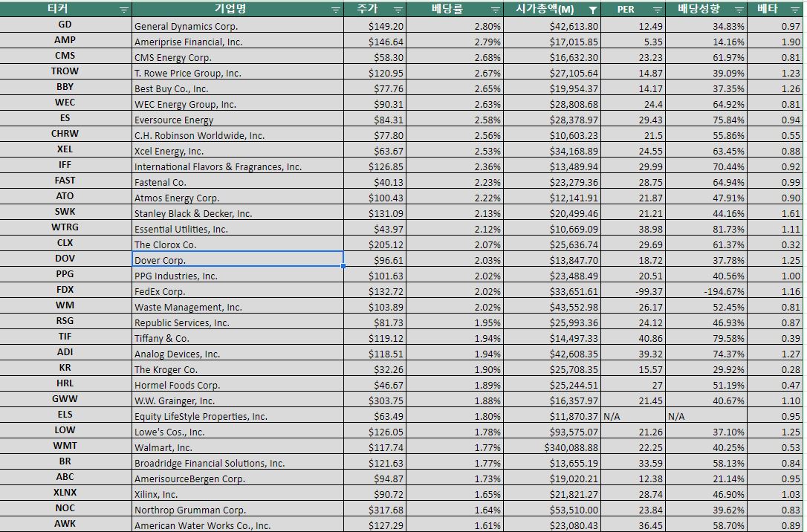Select The Kroger Co. price $32.26
Viewport: 807px width, 532px height.
375,368
